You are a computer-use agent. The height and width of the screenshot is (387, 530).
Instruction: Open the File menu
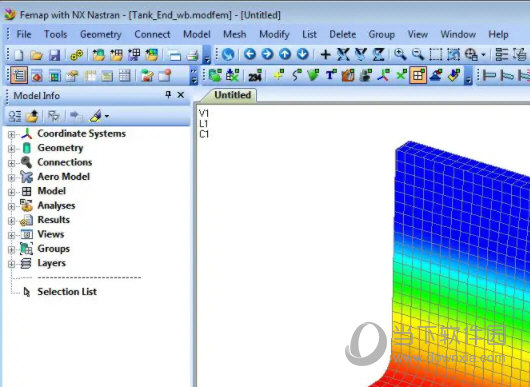(24, 34)
